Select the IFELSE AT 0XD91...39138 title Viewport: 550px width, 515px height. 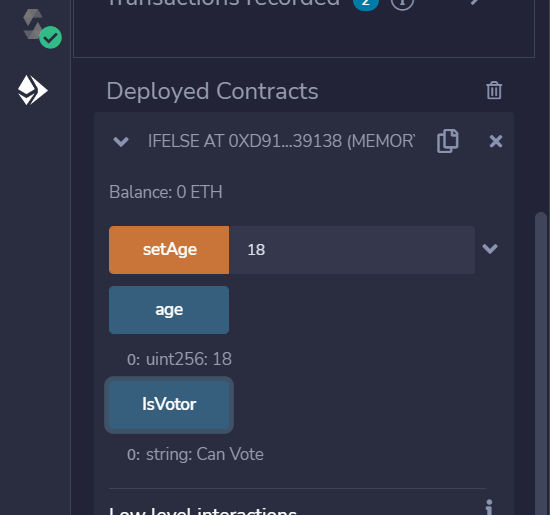(x=281, y=141)
